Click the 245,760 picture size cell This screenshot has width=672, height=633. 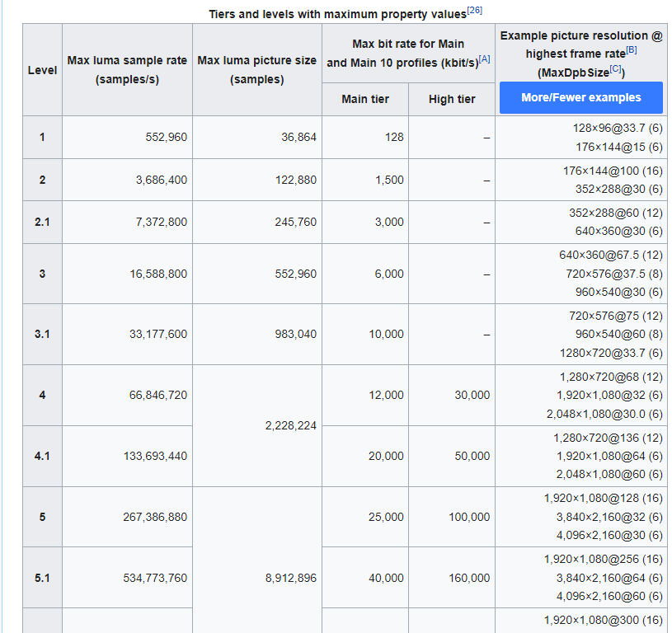(257, 222)
